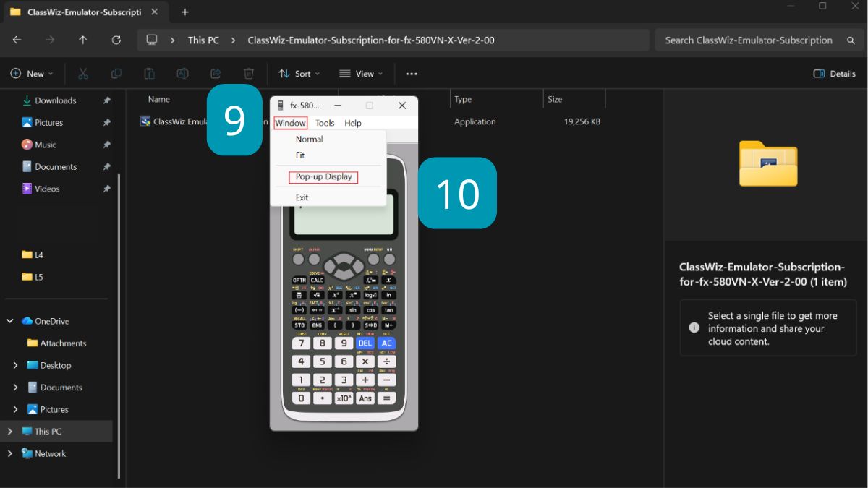Click the ln calculator key
Image resolution: width=868 pixels, height=488 pixels.
click(388, 295)
